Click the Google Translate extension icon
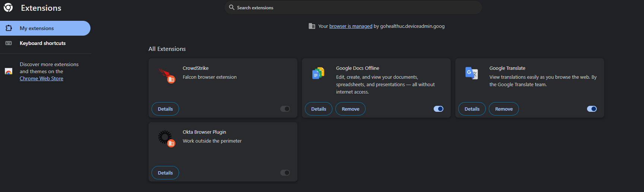The height and width of the screenshot is (192, 644). click(472, 73)
